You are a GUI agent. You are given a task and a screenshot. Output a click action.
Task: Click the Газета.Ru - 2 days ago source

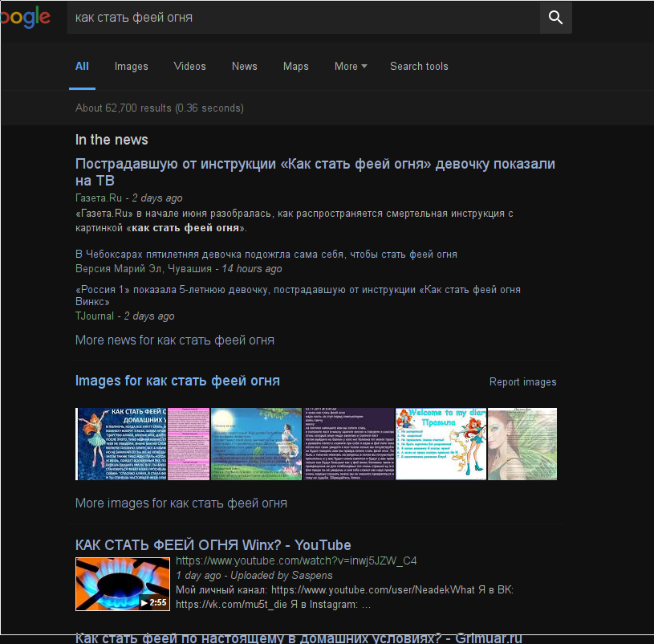pyautogui.click(x=129, y=198)
